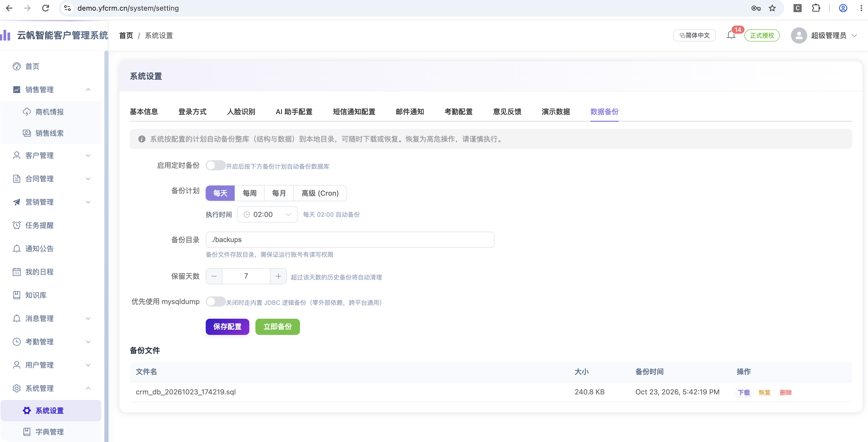
Task: Click the 首页 dashboard icon in the sidebar
Action: pyautogui.click(x=17, y=66)
